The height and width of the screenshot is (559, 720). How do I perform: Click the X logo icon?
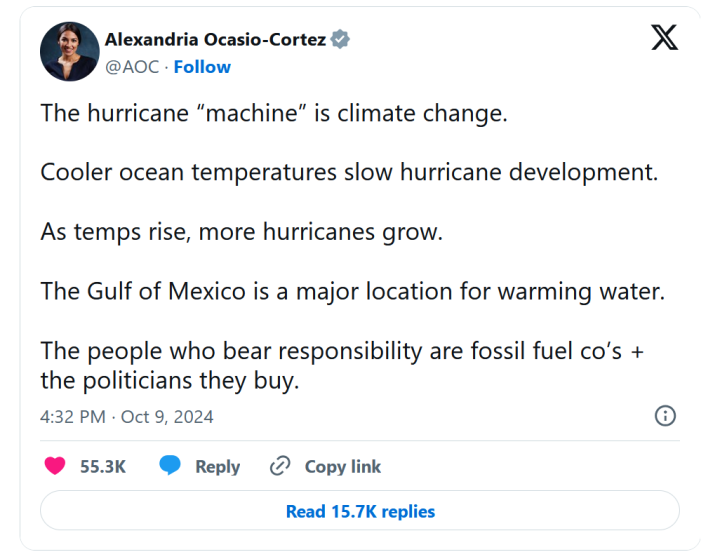[x=664, y=38]
